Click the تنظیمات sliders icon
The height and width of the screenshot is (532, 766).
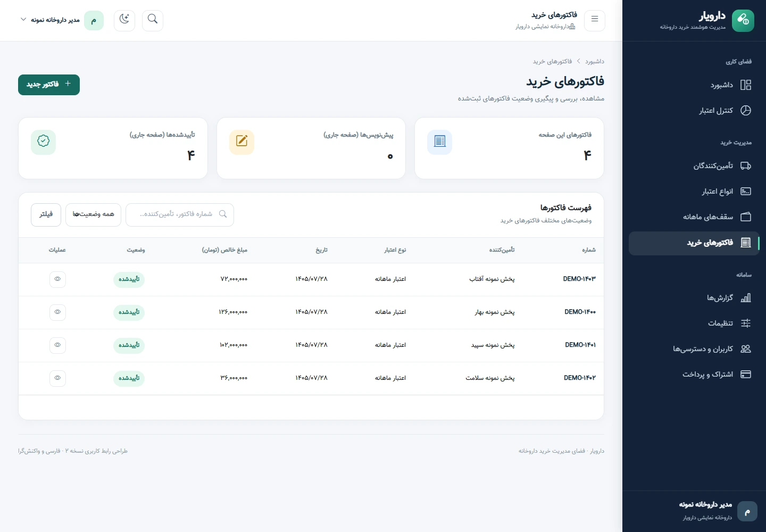tap(746, 323)
